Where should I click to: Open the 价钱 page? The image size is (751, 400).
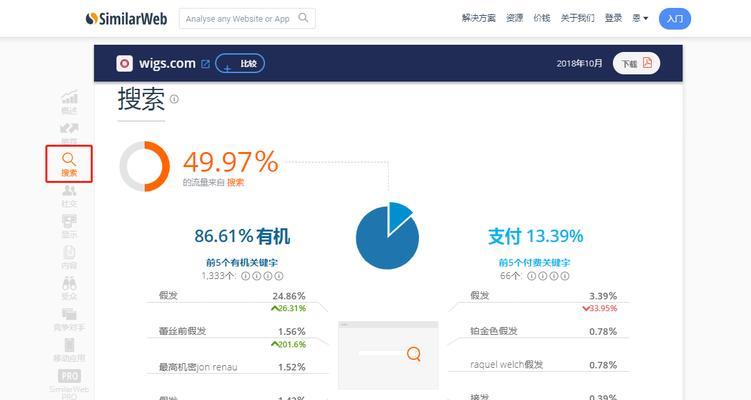[542, 18]
